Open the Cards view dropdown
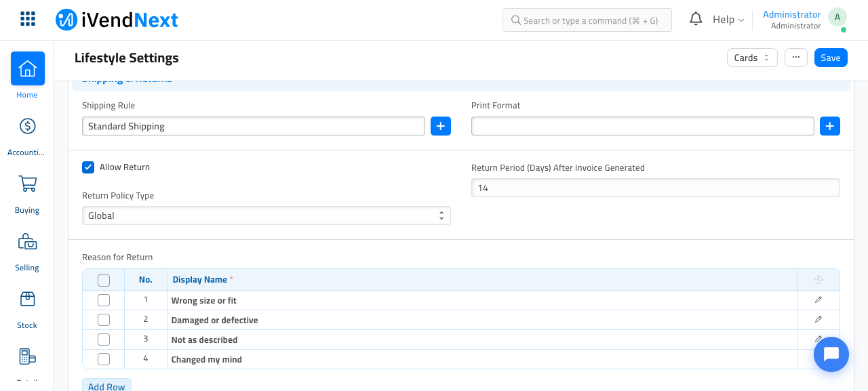Viewport: 868px width, 391px height. (752, 58)
